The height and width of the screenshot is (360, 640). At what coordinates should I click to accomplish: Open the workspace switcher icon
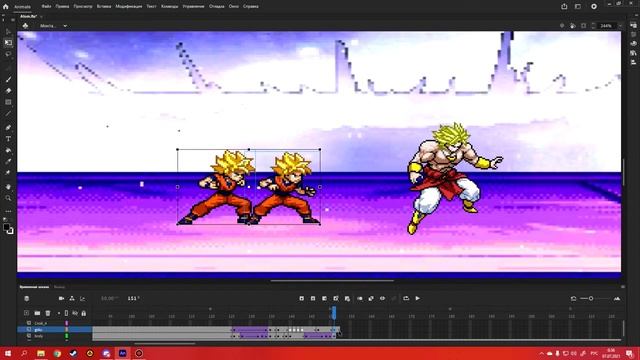click(578, 7)
